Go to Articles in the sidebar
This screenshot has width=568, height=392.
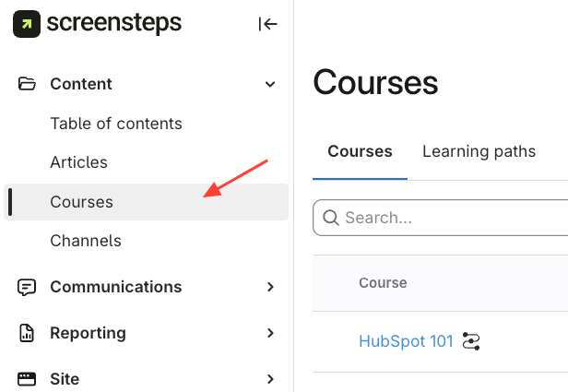[79, 162]
